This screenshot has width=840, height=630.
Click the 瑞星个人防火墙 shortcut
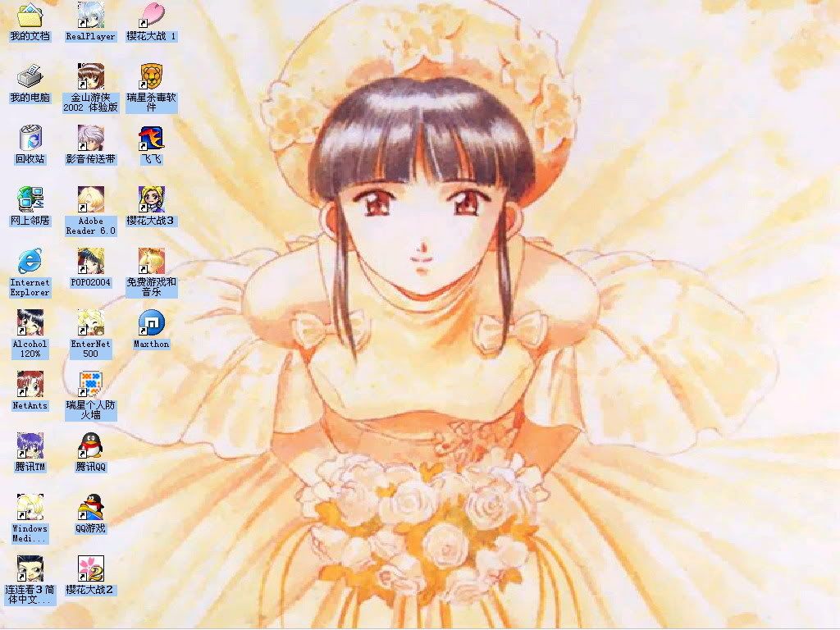click(x=90, y=384)
